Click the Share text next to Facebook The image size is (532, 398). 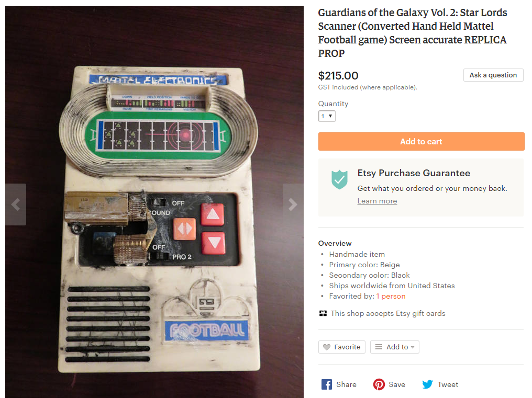pyautogui.click(x=347, y=384)
